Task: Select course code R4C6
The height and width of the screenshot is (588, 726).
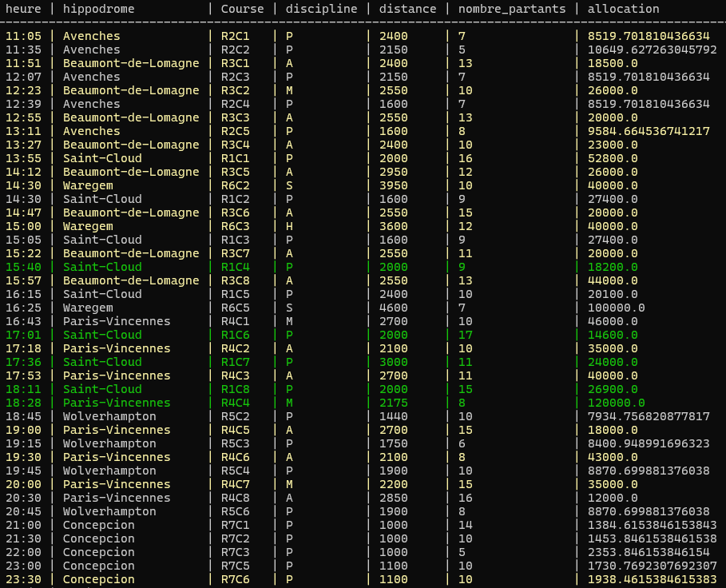Action: pos(235,457)
